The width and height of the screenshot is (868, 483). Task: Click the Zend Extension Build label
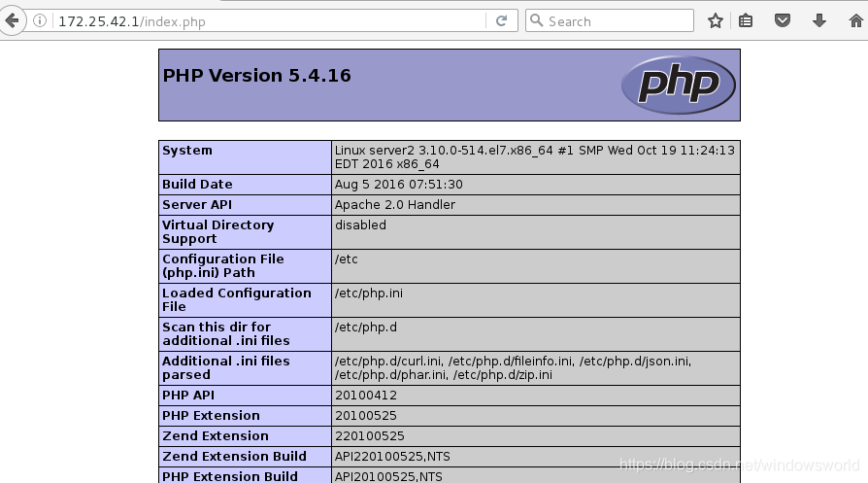click(x=234, y=456)
